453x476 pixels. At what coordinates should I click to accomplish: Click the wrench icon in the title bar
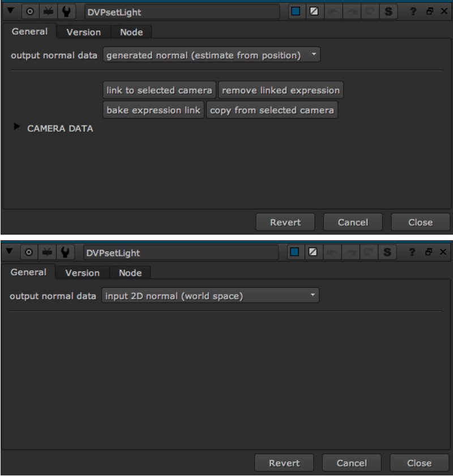pos(67,11)
